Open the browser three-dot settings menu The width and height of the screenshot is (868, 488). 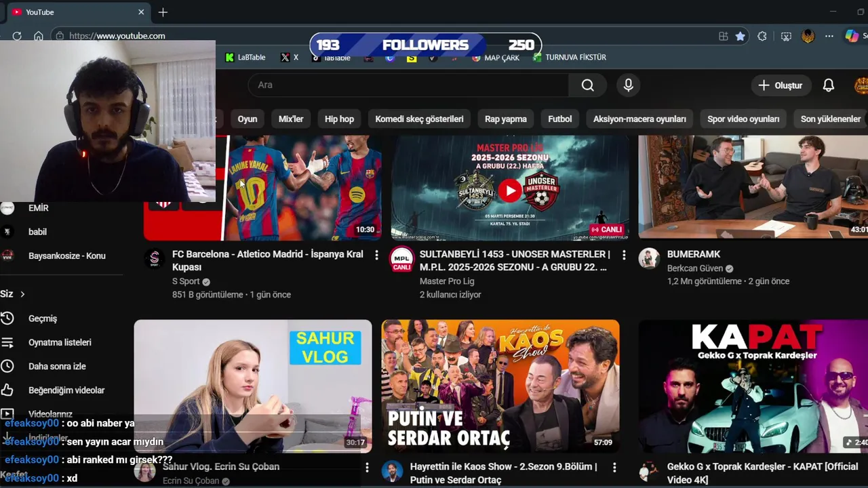click(x=829, y=36)
